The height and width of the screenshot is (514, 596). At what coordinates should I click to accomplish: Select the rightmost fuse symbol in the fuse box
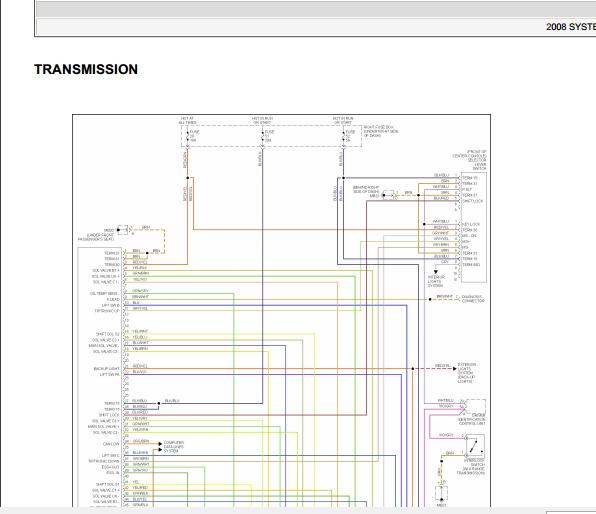pos(344,136)
